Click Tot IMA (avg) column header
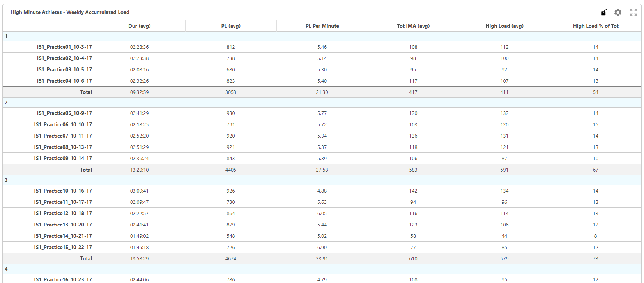644x283 pixels. pos(413,26)
